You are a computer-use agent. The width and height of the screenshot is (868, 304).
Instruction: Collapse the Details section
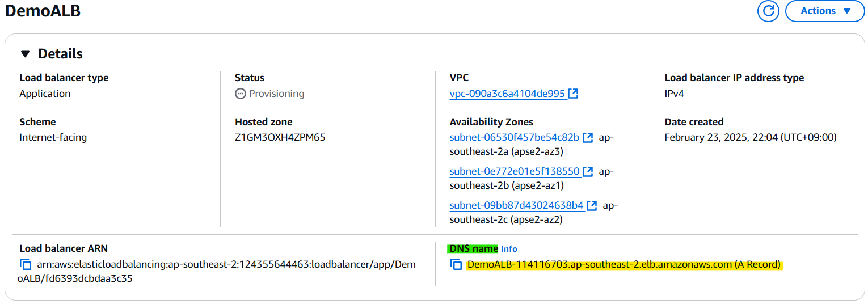(25, 54)
